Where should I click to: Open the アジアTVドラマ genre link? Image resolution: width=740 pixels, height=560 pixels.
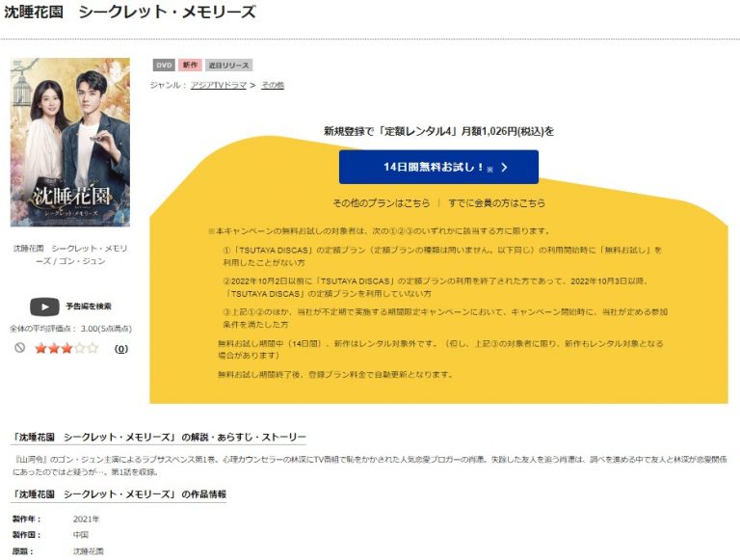tap(219, 85)
